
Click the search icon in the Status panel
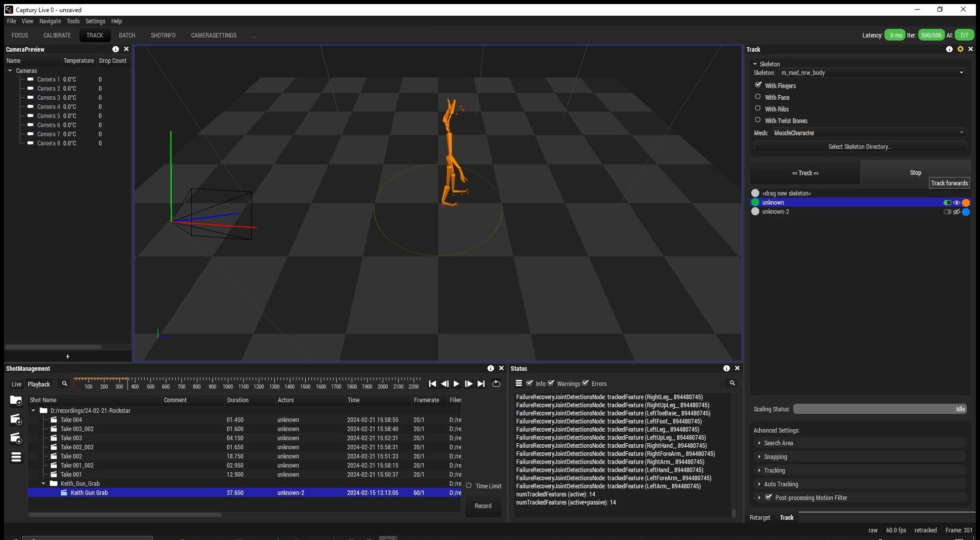tap(732, 383)
